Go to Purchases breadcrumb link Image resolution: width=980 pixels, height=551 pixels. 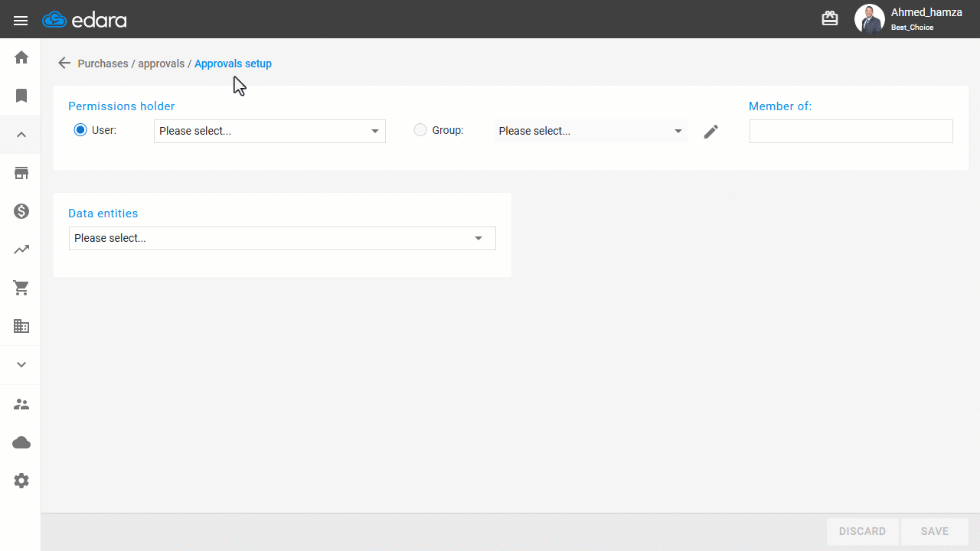103,64
